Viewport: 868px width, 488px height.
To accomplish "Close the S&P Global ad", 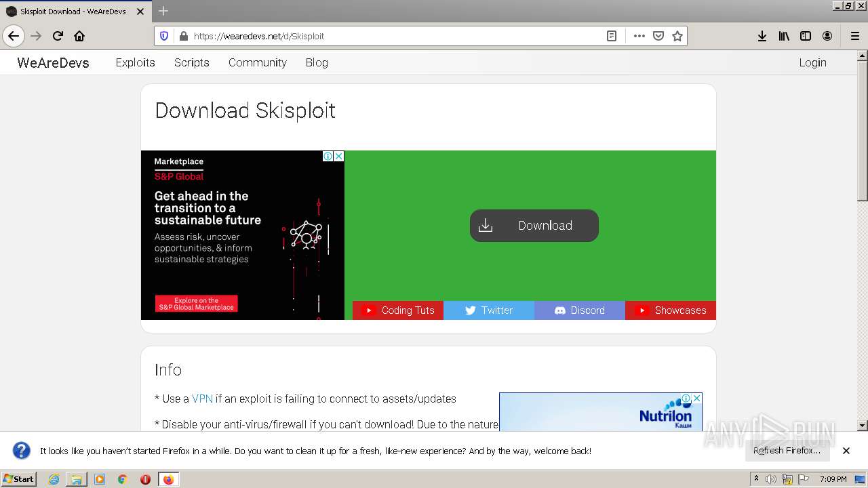I will pyautogui.click(x=338, y=156).
